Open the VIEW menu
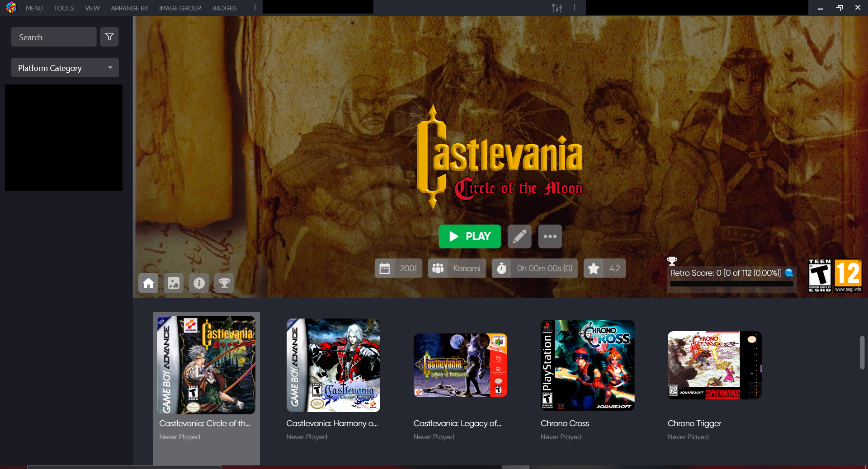 92,8
